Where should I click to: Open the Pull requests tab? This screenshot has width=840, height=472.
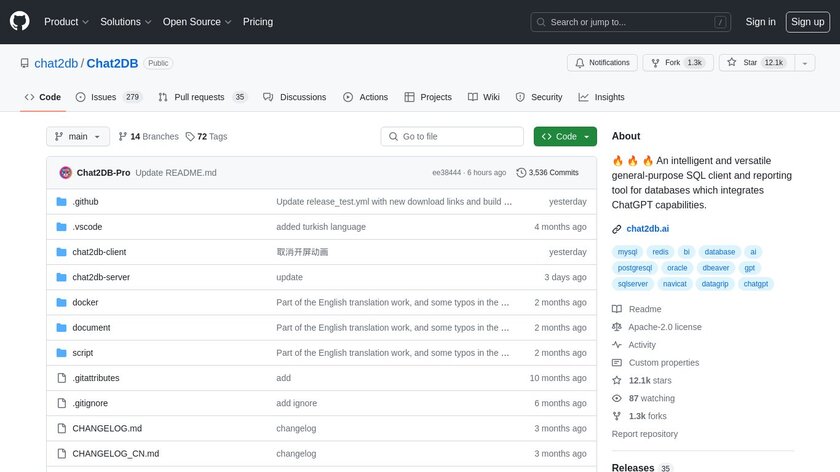pyautogui.click(x=198, y=97)
